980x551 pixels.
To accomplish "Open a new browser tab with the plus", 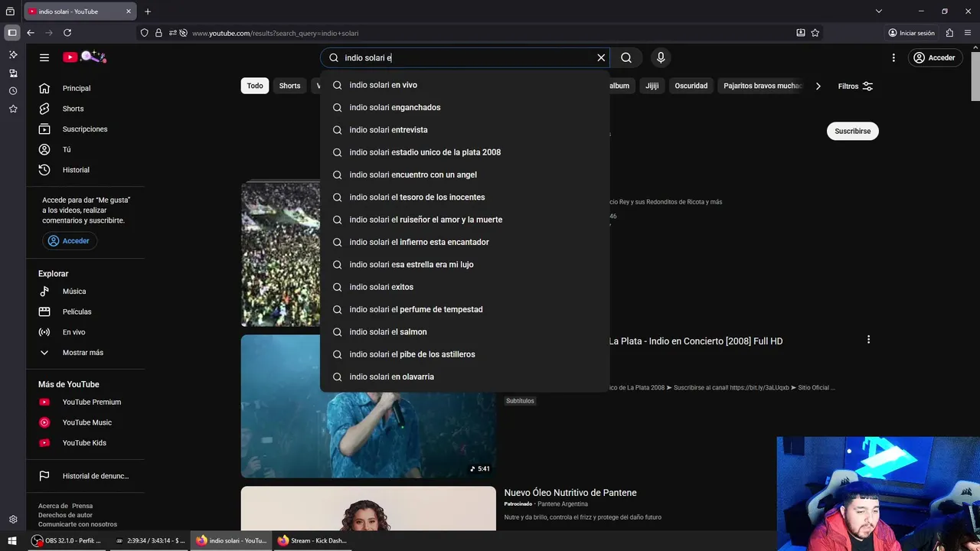I will [x=148, y=11].
